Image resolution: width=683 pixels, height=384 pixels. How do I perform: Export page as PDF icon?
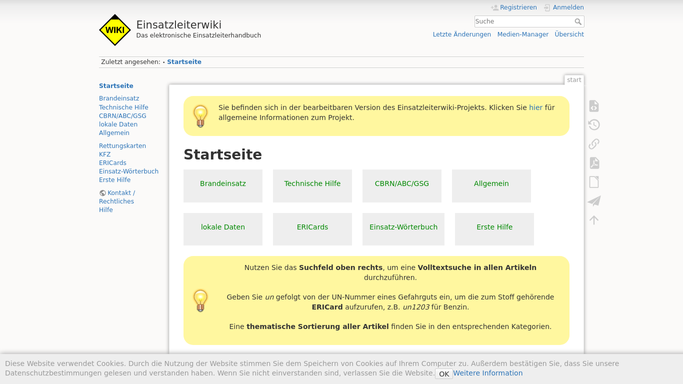[594, 163]
